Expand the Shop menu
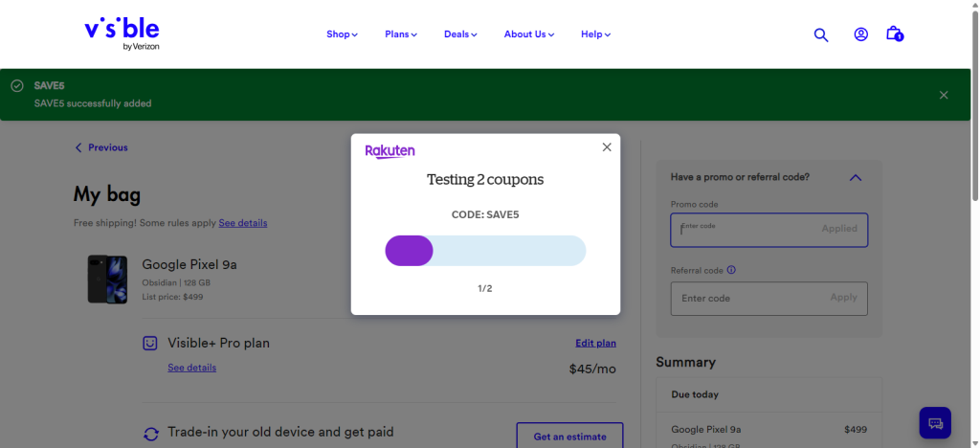 (x=342, y=34)
